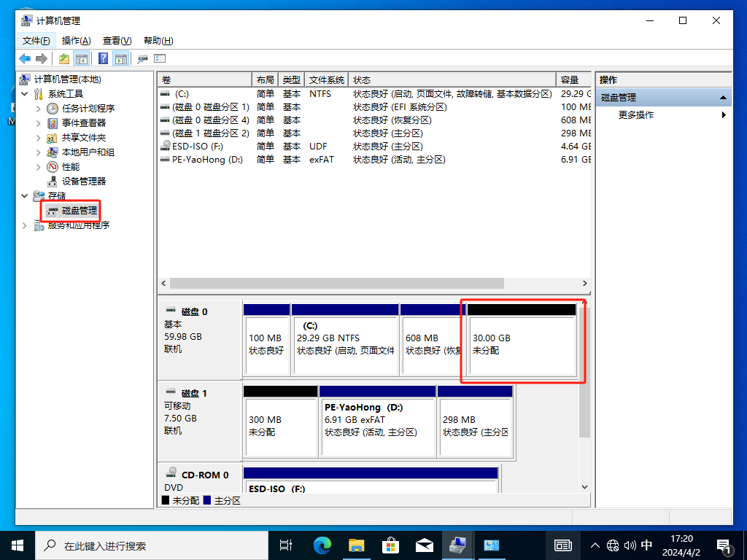Open the 操作(A) menu
747x560 pixels.
(x=76, y=41)
